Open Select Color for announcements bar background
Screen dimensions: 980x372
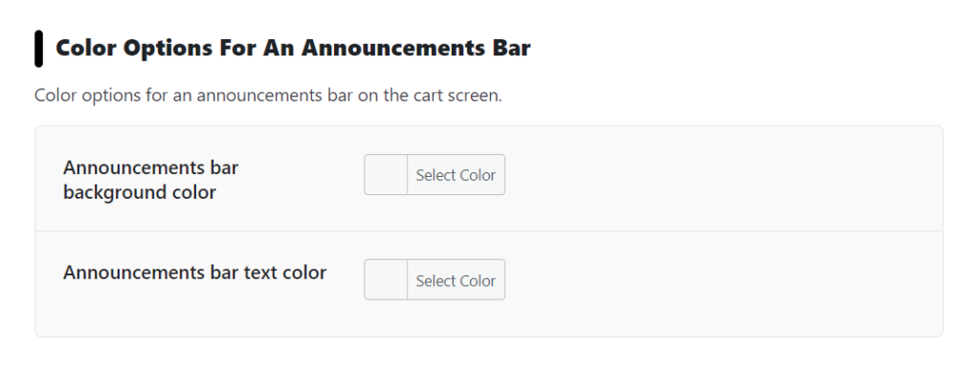[434, 175]
